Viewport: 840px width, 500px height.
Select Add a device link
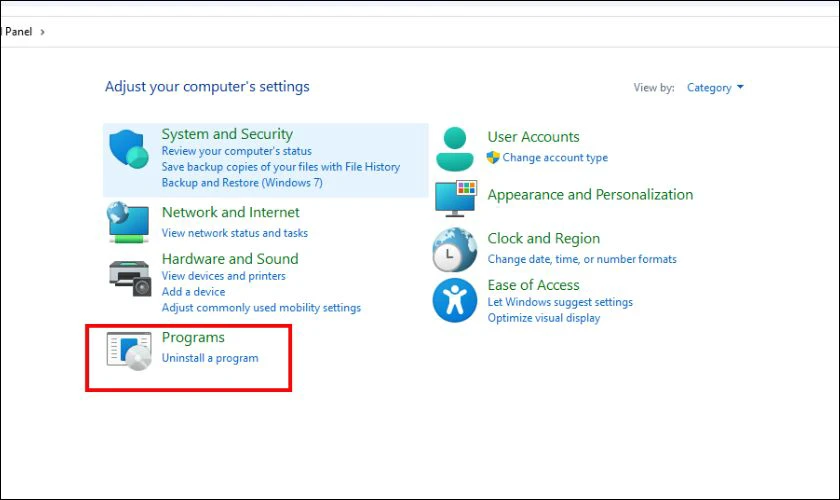(x=193, y=292)
